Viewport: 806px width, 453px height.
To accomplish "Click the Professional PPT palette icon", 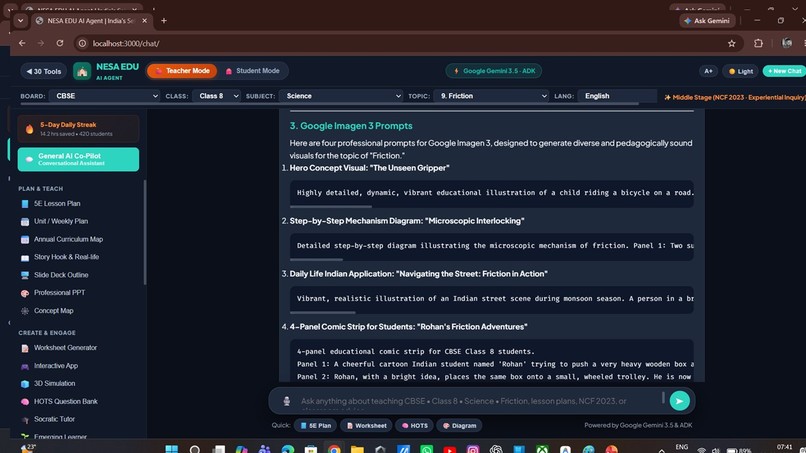I will pyautogui.click(x=25, y=293).
